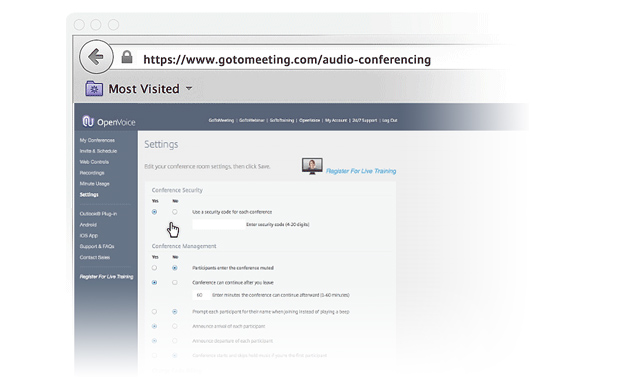Open 24/7 Support in the top navigation
The image size is (617, 386).
(364, 120)
